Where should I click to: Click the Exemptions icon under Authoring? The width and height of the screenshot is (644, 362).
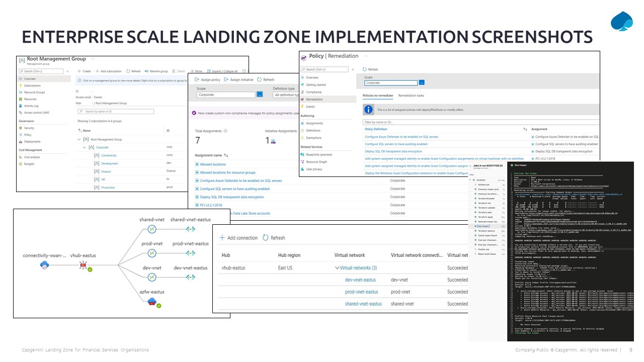coord(303,138)
